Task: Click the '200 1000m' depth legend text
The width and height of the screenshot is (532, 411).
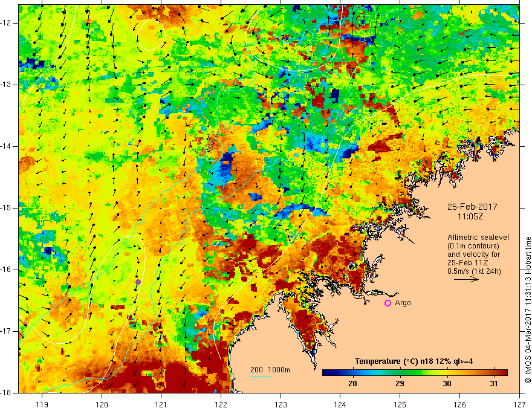Action: coord(270,370)
